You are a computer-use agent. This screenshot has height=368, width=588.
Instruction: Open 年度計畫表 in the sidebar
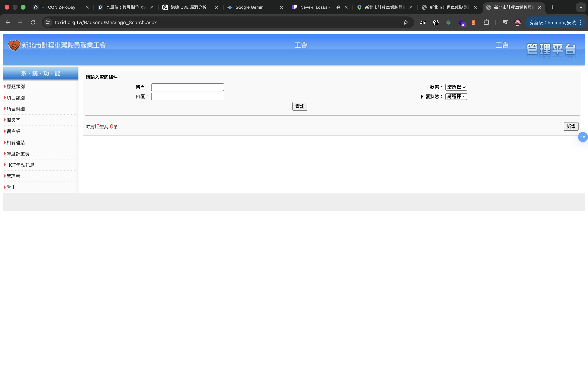tap(18, 154)
